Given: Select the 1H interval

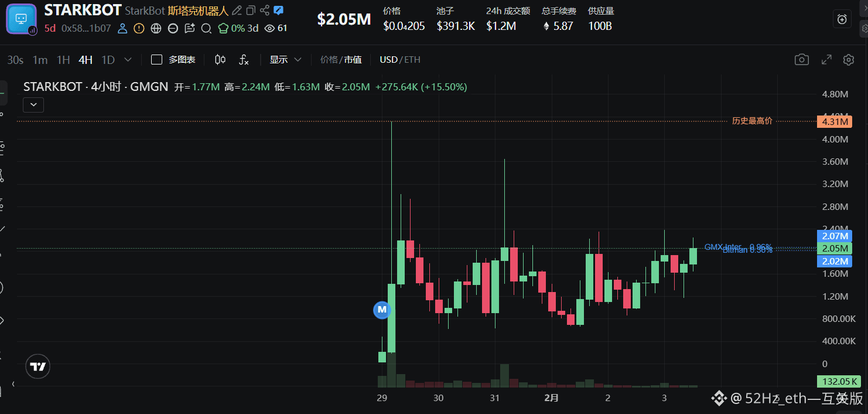Looking at the screenshot, I should (x=63, y=60).
